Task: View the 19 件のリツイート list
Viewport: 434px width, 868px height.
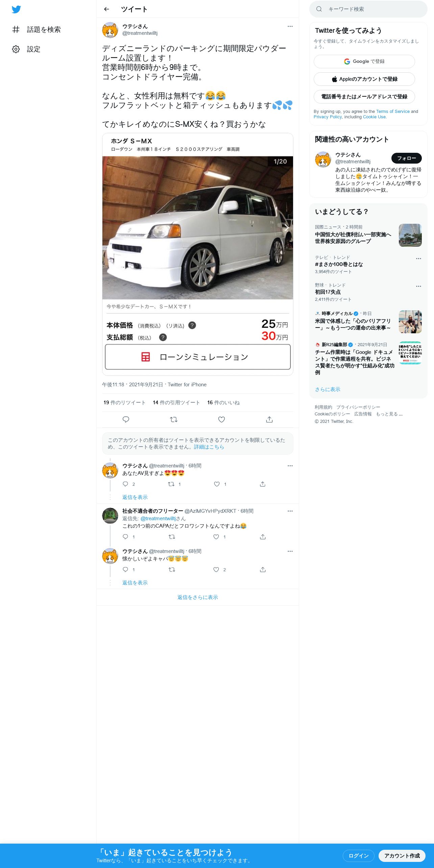Action: (x=124, y=403)
